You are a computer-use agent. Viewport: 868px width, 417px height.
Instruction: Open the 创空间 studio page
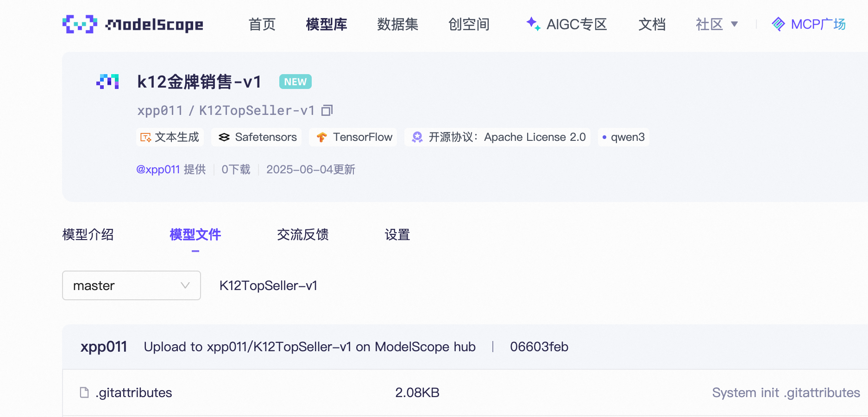click(469, 24)
